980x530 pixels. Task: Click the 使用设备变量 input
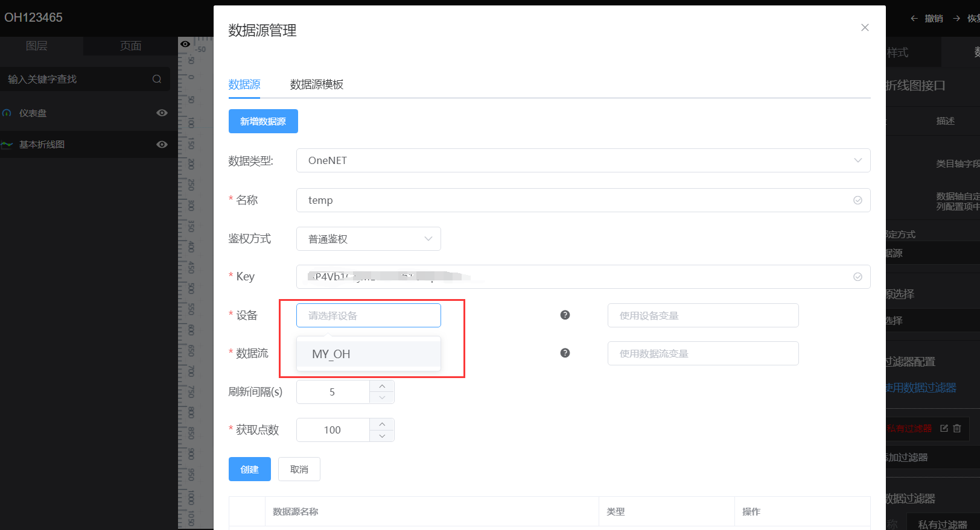click(x=703, y=315)
